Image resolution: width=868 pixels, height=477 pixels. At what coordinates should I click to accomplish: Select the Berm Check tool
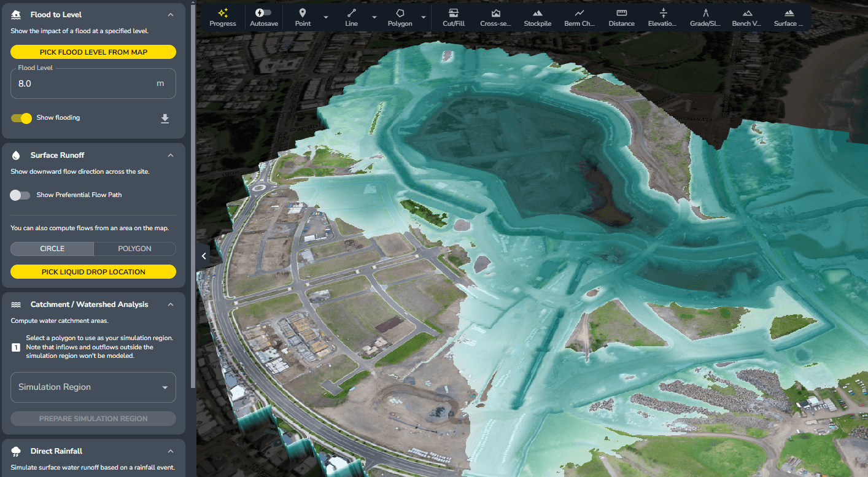pos(579,17)
